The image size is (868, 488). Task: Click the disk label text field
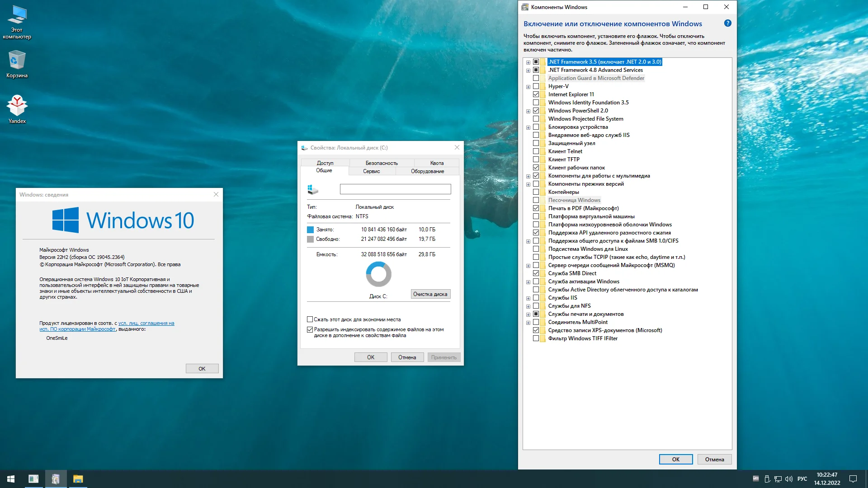pos(395,189)
